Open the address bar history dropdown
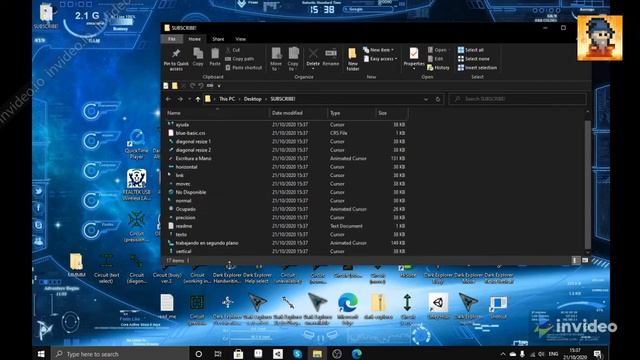Screen dimensions: 640x360 pyautogui.click(x=426, y=99)
